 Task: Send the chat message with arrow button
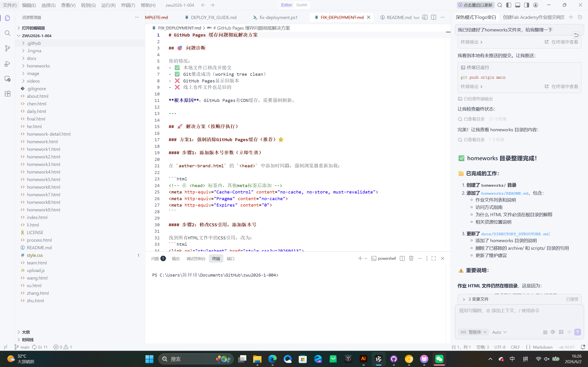coord(578,332)
